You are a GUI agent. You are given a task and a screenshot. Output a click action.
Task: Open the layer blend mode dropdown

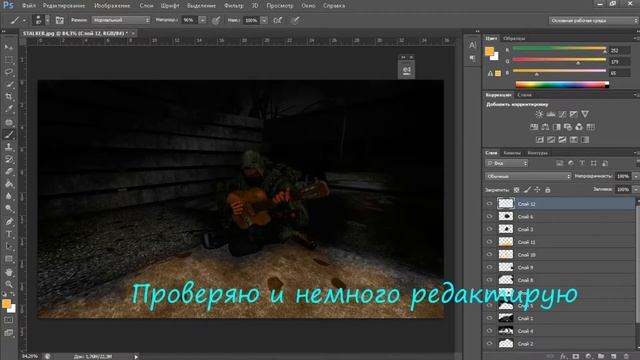pos(528,176)
